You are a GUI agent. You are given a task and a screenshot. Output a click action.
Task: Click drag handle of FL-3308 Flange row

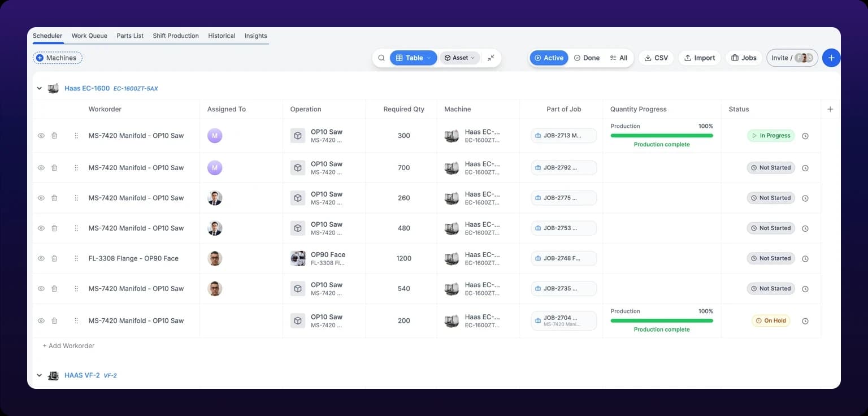click(76, 258)
